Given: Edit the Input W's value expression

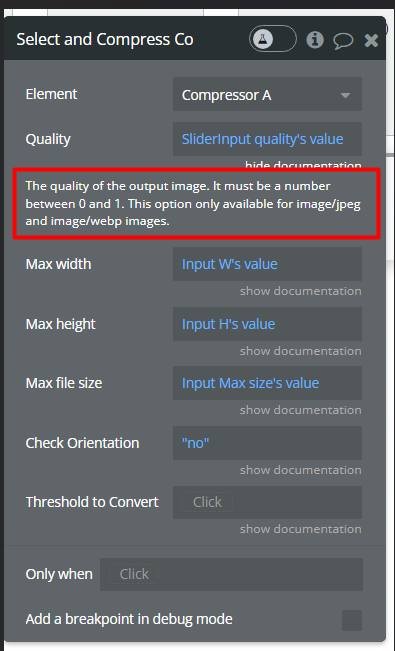Looking at the screenshot, I should (267, 264).
